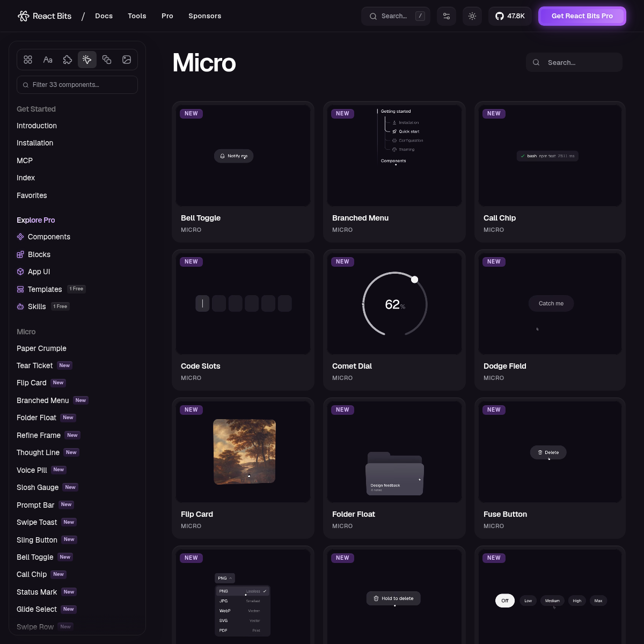Image resolution: width=644 pixels, height=644 pixels.
Task: Open the Comet Dial card title
Action: (352, 366)
